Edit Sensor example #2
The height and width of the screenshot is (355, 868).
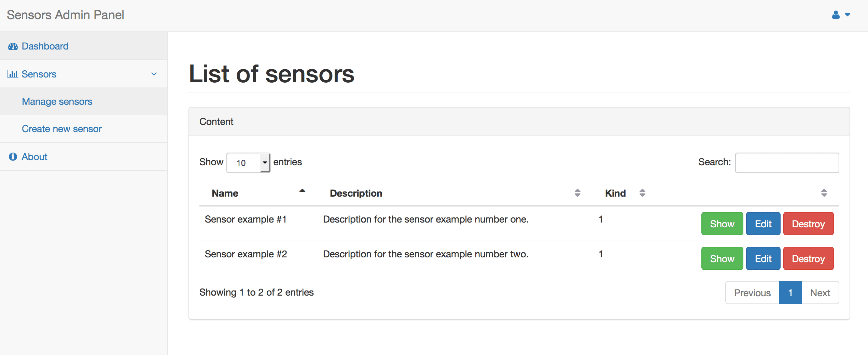point(763,258)
